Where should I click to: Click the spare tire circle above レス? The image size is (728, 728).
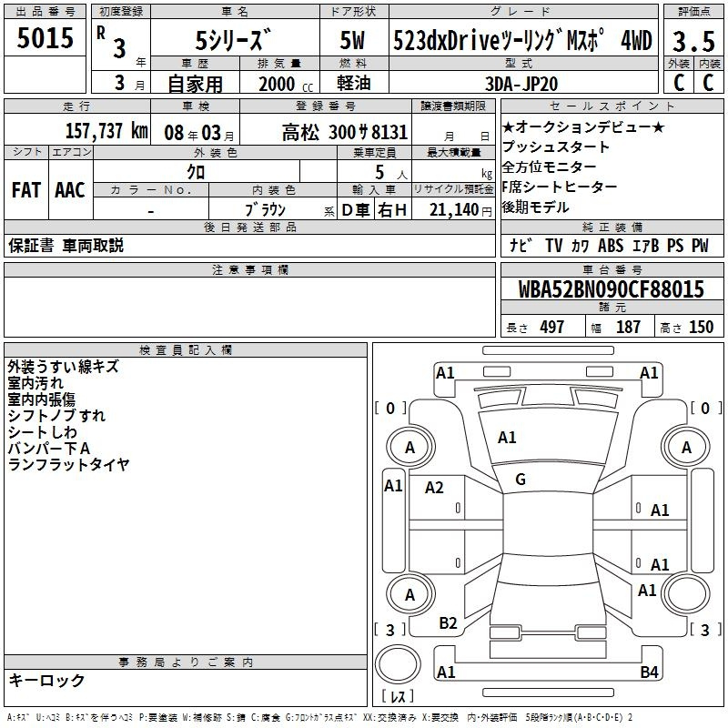point(398,664)
